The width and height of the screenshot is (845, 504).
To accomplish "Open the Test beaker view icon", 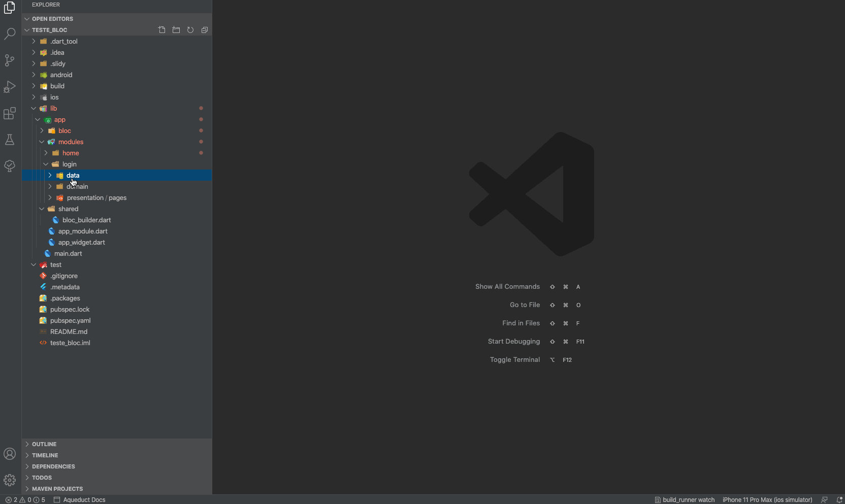I will (10, 140).
